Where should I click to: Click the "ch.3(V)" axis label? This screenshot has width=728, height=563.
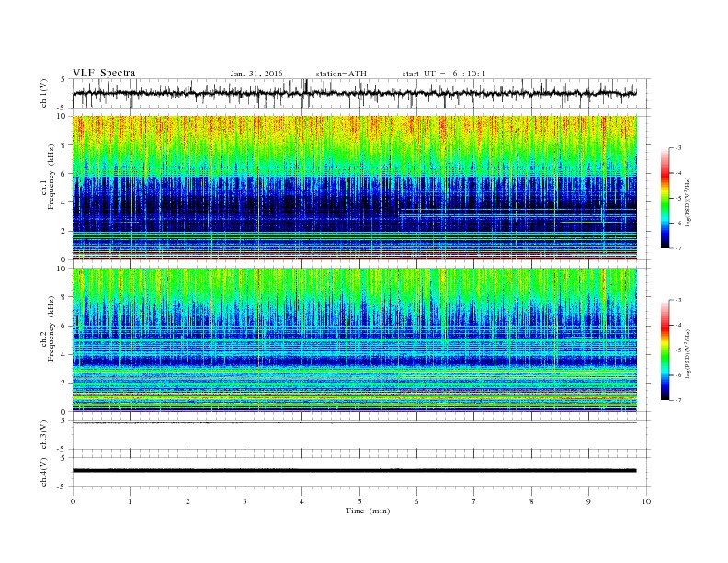44,435
